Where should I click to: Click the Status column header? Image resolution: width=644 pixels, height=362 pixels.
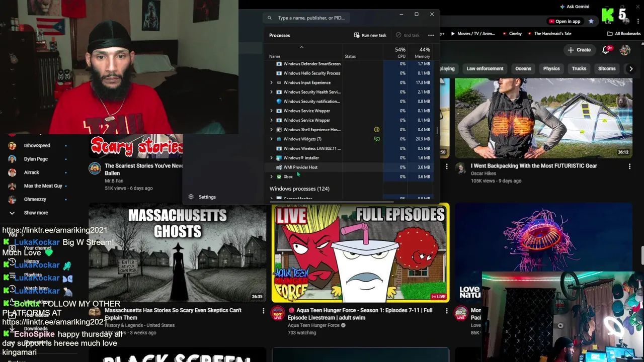coord(350,56)
